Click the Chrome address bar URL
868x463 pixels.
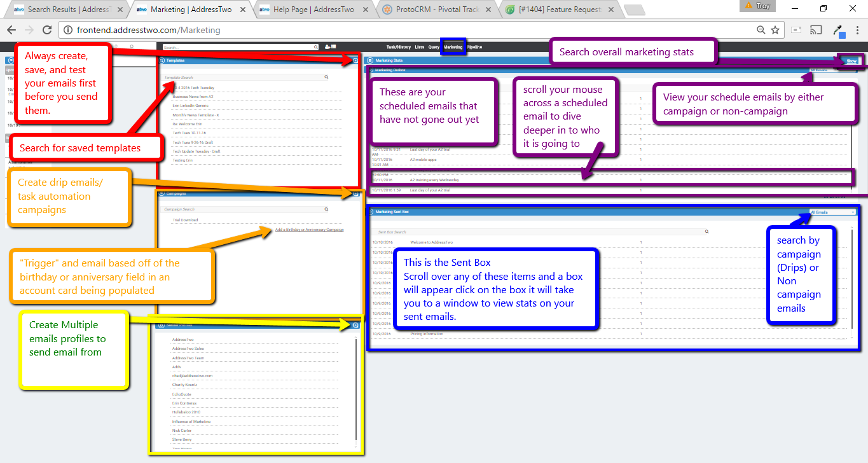click(148, 30)
